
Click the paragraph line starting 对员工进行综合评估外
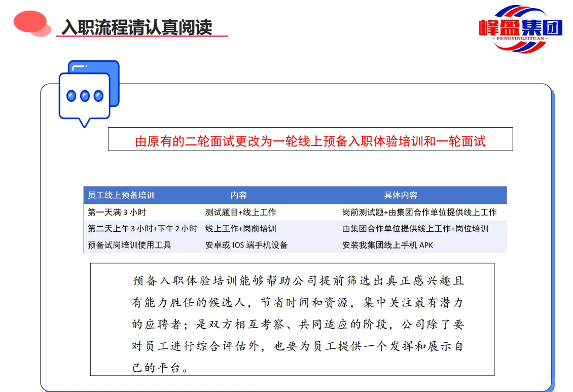coord(298,346)
